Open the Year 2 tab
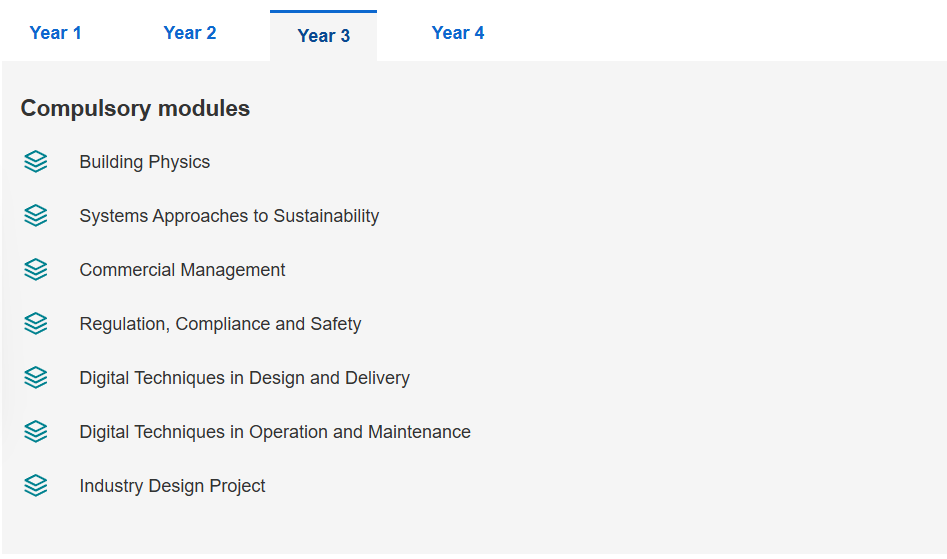The width and height of the screenshot is (947, 559). [190, 33]
